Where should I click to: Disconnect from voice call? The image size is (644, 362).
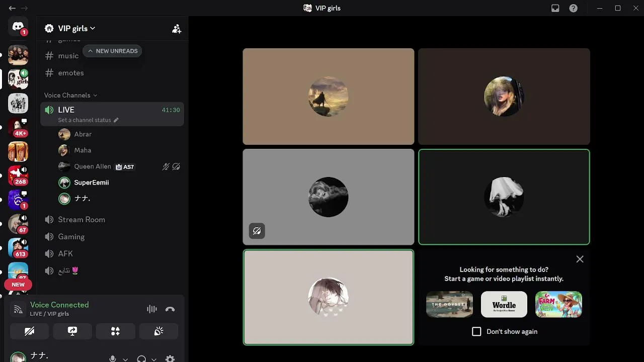pos(170,309)
